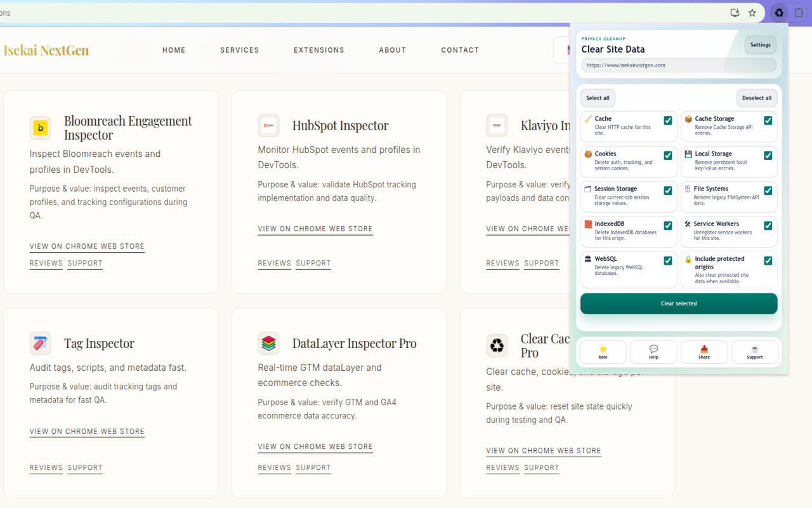812x508 pixels.
Task: Click the Deselect all button
Action: pyautogui.click(x=757, y=98)
